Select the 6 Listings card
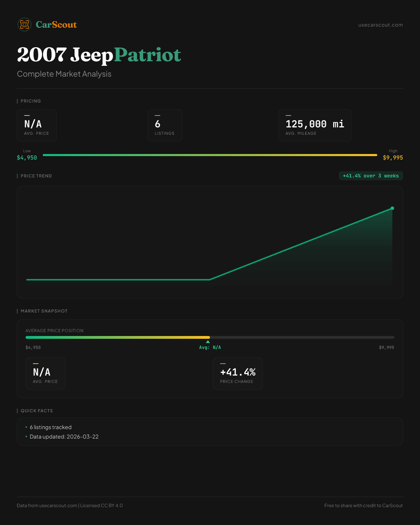Image resolution: width=420 pixels, height=525 pixels. coord(164,125)
